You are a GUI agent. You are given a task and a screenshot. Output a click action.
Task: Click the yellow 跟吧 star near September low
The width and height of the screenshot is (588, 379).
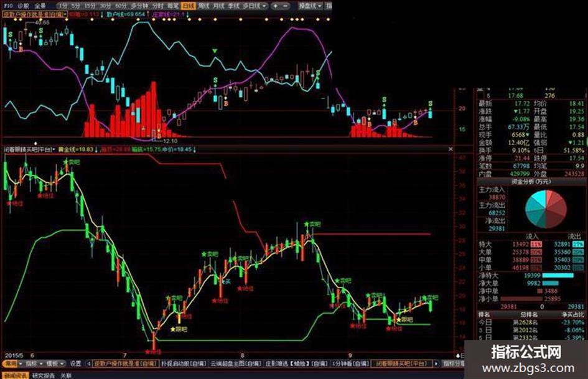point(398,320)
